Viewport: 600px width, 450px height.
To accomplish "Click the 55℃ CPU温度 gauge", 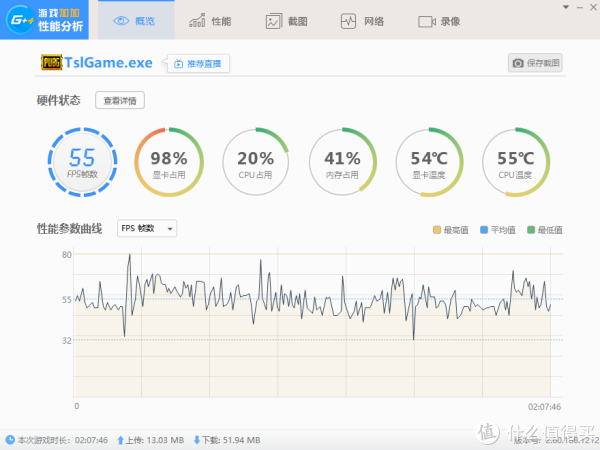I will (x=515, y=162).
